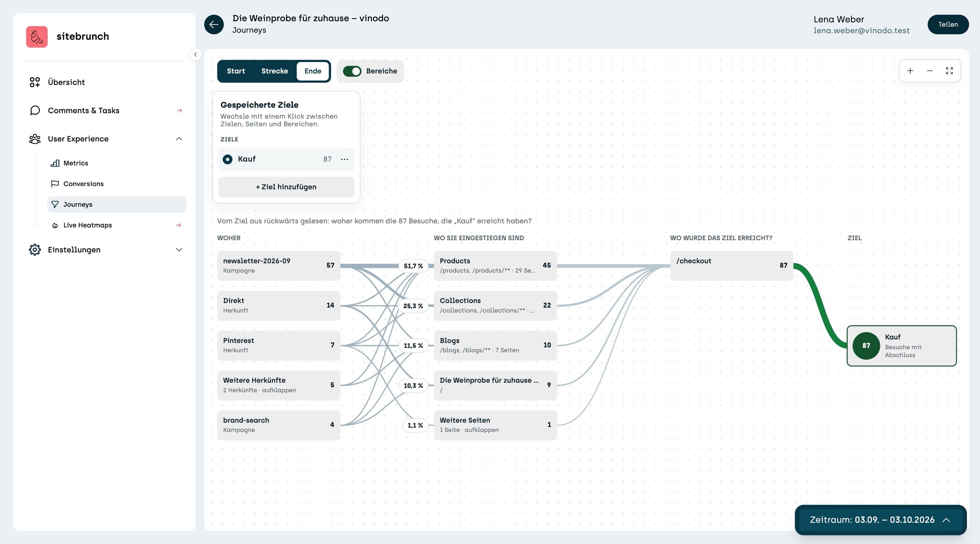The image size is (980, 544).
Task: Select the Ende tab
Action: (x=313, y=71)
